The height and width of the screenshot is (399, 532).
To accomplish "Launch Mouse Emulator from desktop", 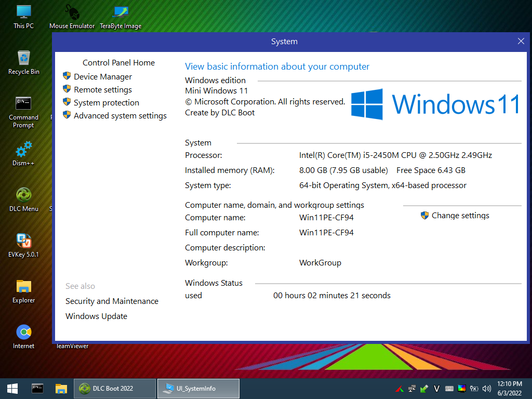I will tap(72, 17).
